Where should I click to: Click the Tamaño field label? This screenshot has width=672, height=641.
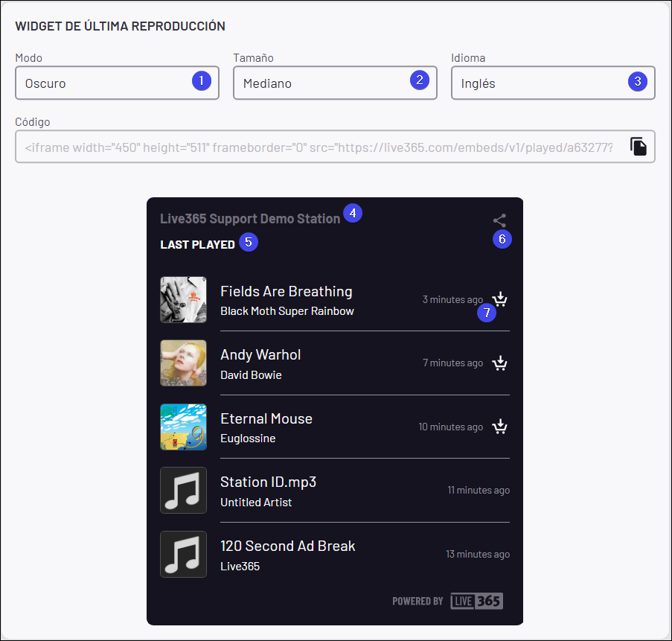tap(253, 57)
